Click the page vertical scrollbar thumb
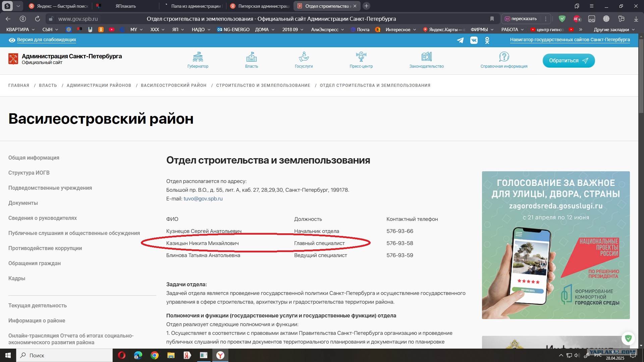The height and width of the screenshot is (362, 644). (641, 76)
